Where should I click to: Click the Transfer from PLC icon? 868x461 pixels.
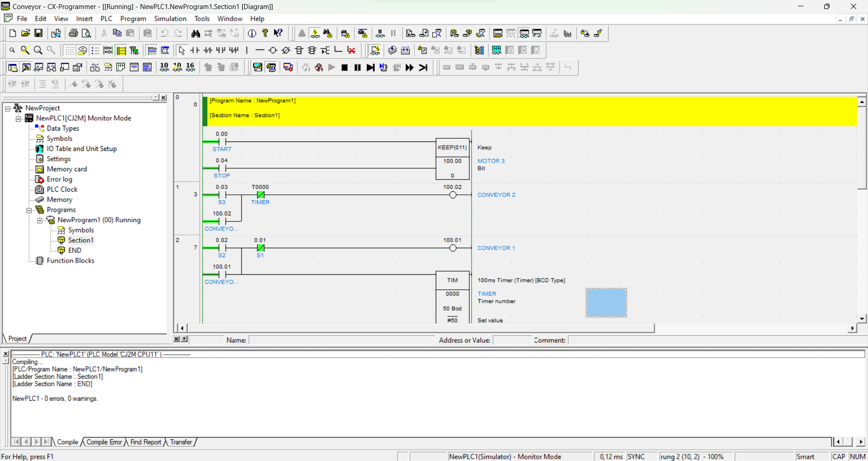point(424,33)
